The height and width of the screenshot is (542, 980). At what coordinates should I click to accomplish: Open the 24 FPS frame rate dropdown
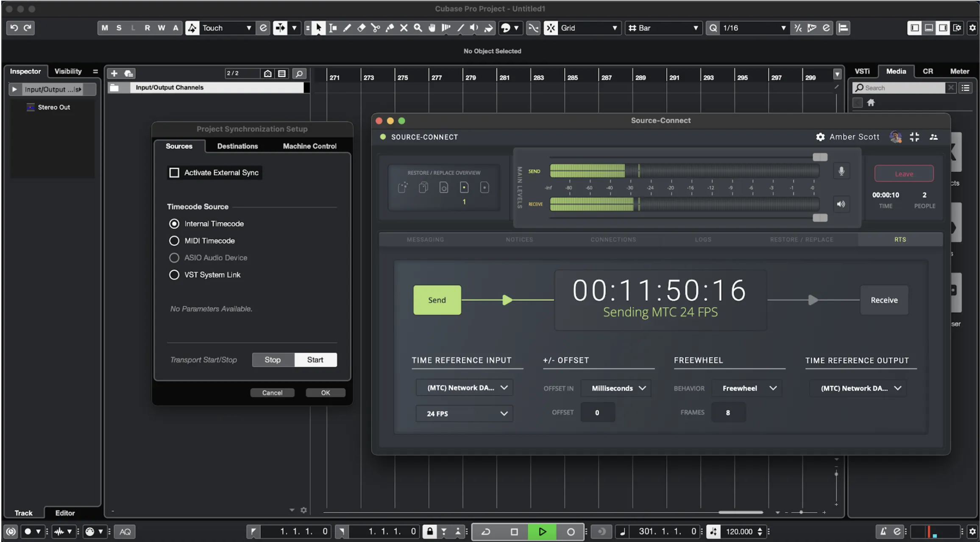click(x=465, y=413)
